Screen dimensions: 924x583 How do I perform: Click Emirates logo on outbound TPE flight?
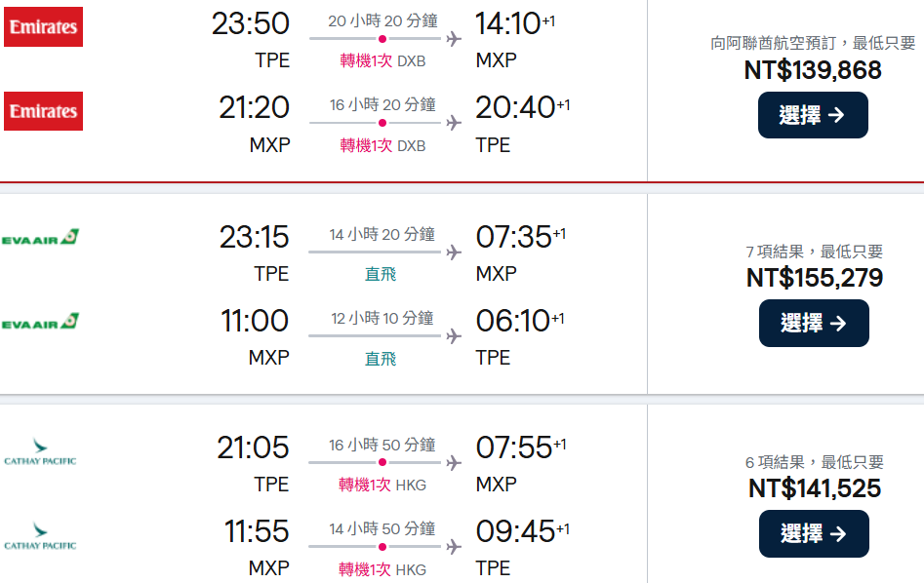pos(43,26)
